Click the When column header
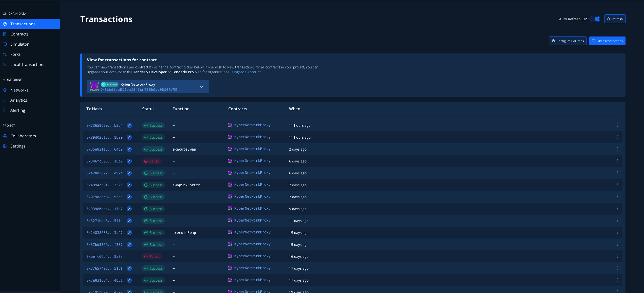644x293 pixels. [x=295, y=109]
